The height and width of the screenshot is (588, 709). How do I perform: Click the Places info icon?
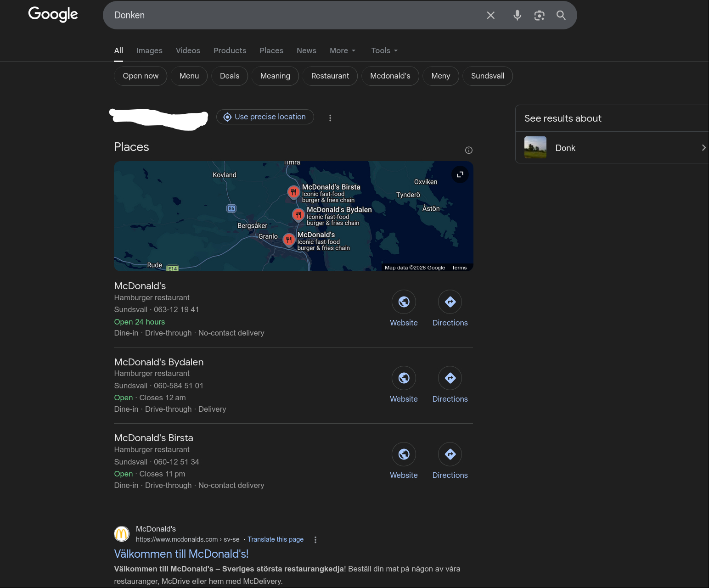coord(468,150)
